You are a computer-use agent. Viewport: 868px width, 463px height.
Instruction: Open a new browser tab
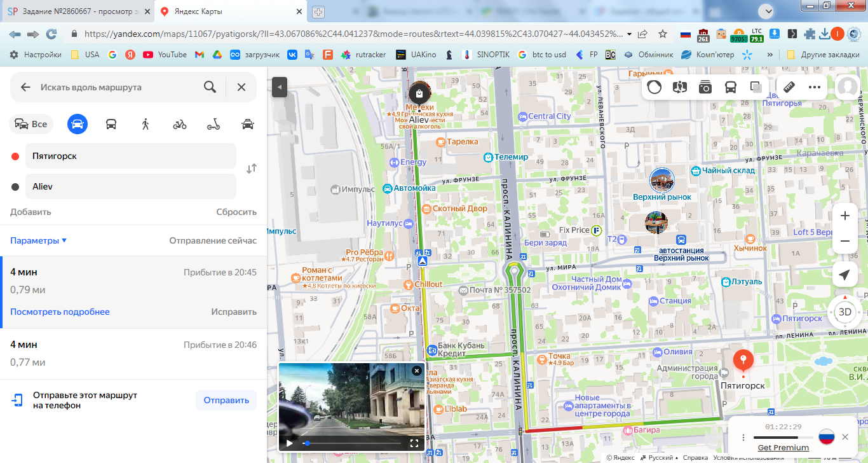pos(318,11)
